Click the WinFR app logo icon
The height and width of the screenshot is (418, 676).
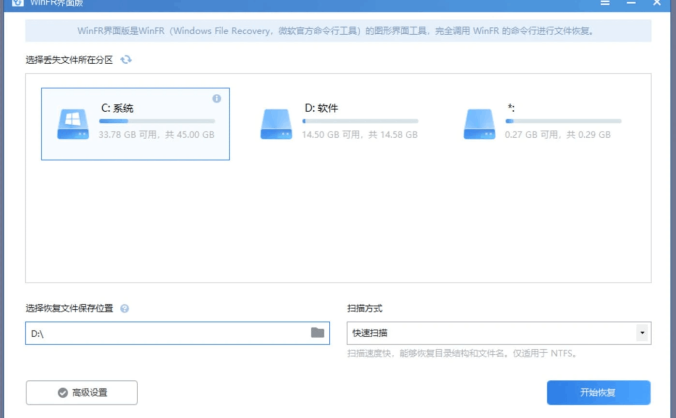tap(18, 3)
